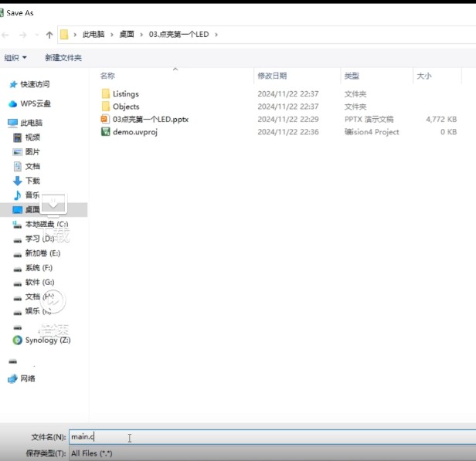Click the 文件名 input field
The image size is (476, 461).
(272, 437)
